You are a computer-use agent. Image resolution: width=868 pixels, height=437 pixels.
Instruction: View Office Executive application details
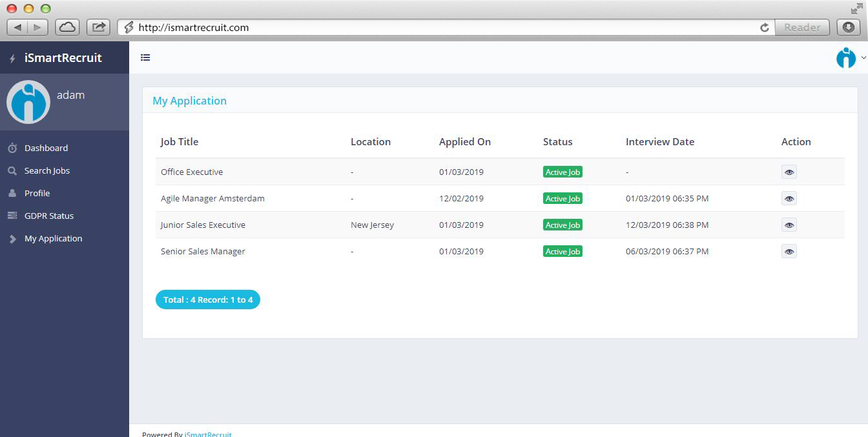coord(789,172)
